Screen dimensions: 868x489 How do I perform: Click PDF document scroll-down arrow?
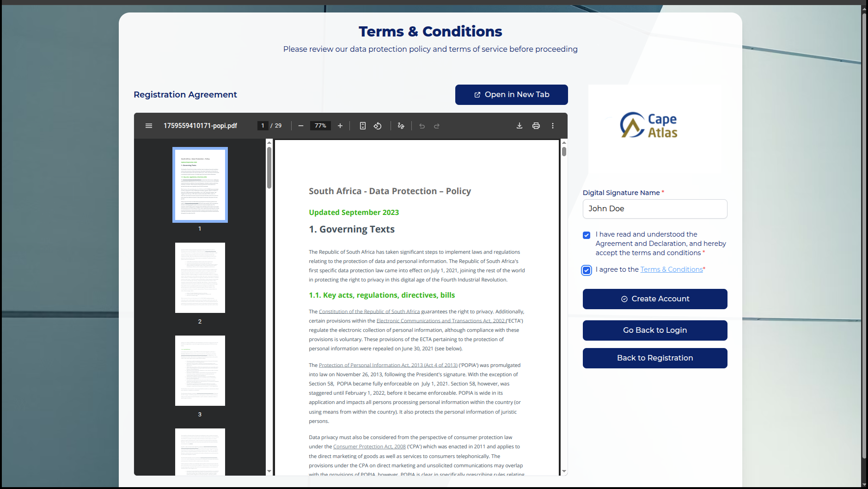[564, 471]
